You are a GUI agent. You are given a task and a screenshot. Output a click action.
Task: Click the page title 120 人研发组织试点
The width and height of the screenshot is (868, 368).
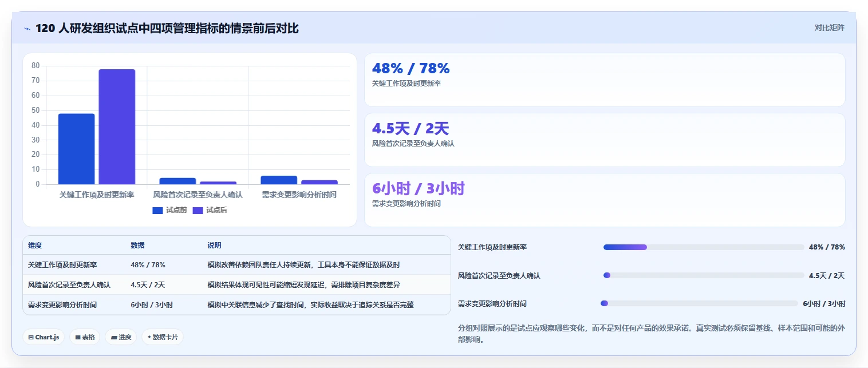(167, 29)
